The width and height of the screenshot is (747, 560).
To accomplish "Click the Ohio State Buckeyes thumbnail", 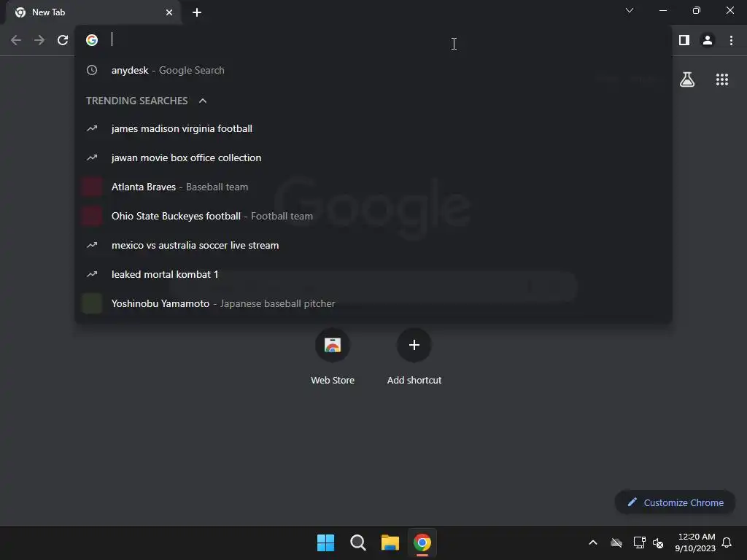I will click(x=92, y=216).
